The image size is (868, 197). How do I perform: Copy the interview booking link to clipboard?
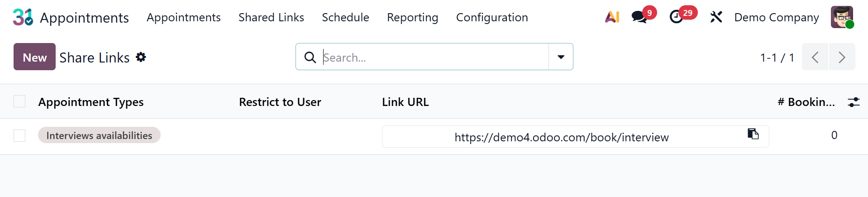point(753,134)
